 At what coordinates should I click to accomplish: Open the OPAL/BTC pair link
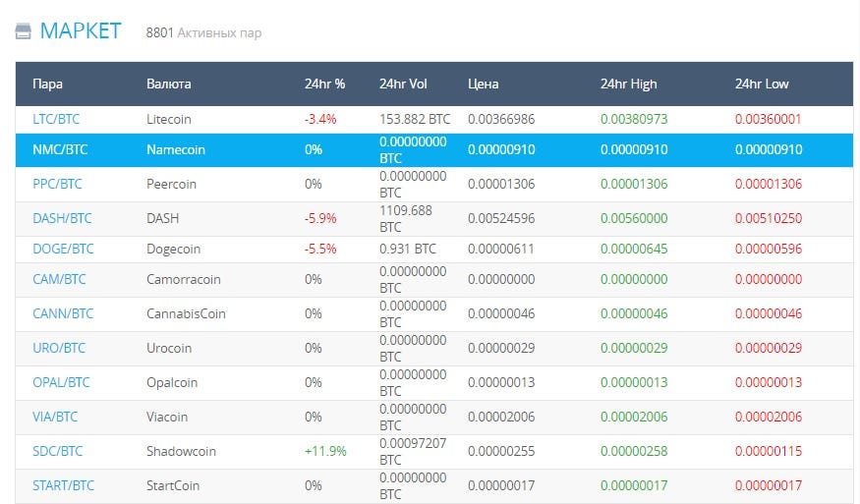coord(61,382)
